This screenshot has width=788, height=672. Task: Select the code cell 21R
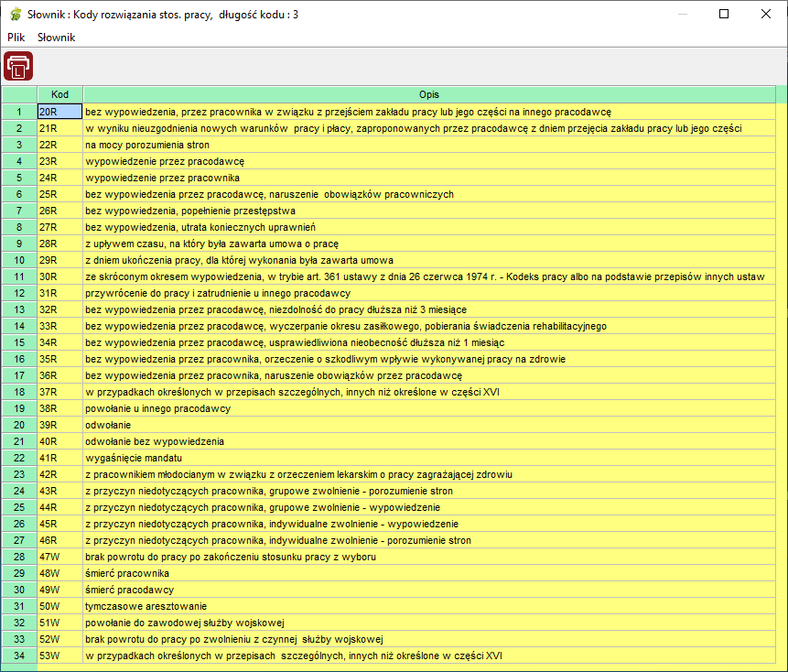pyautogui.click(x=59, y=128)
